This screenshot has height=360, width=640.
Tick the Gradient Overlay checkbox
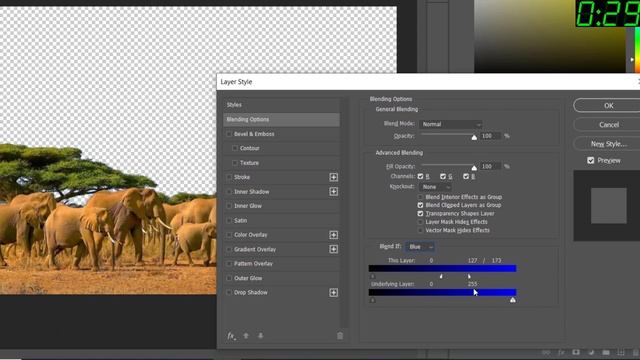(229, 249)
